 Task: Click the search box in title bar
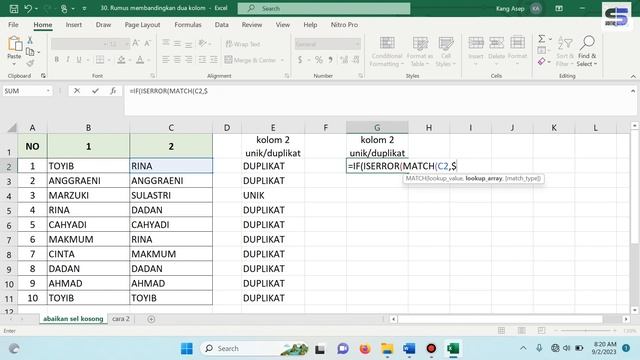coord(324,8)
